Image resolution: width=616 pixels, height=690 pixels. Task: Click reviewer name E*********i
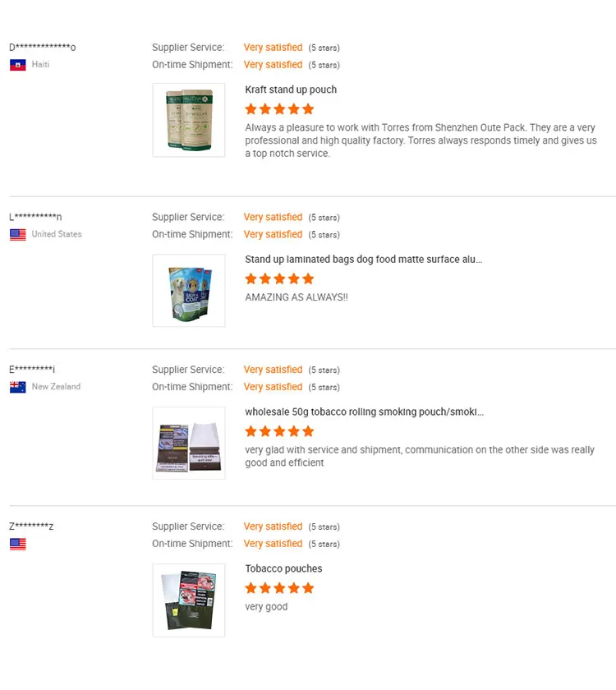(33, 370)
